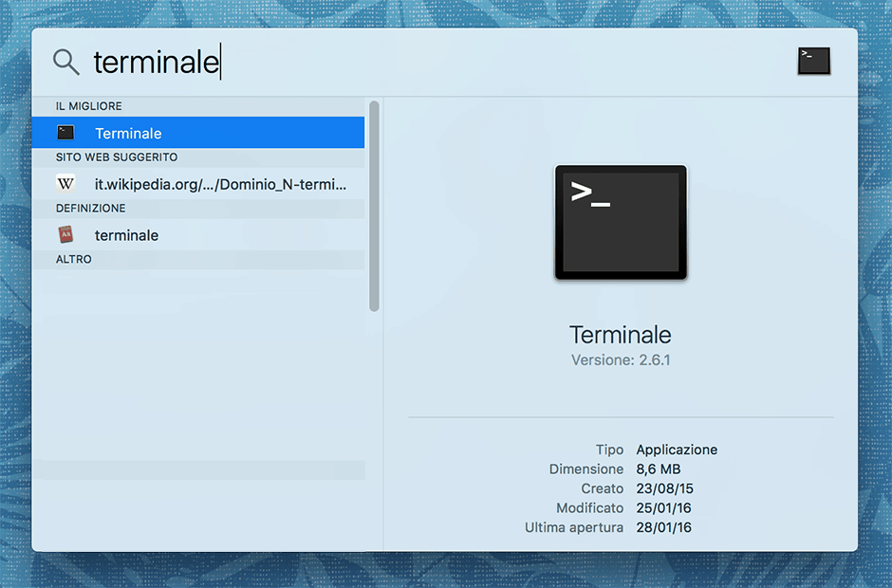Click the 'SITO WEB SUGGERITO' section header

[x=117, y=157]
